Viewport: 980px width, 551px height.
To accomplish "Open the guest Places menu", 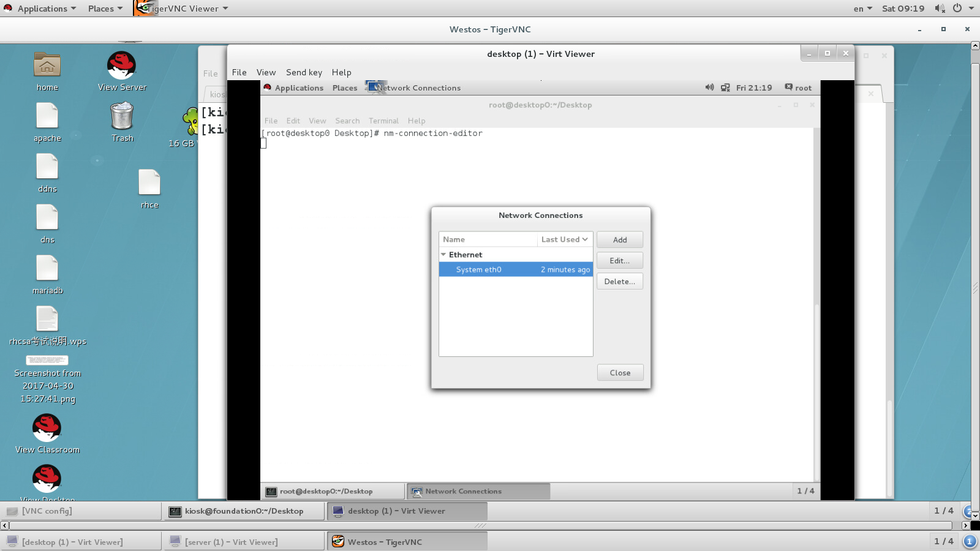I will (x=345, y=88).
